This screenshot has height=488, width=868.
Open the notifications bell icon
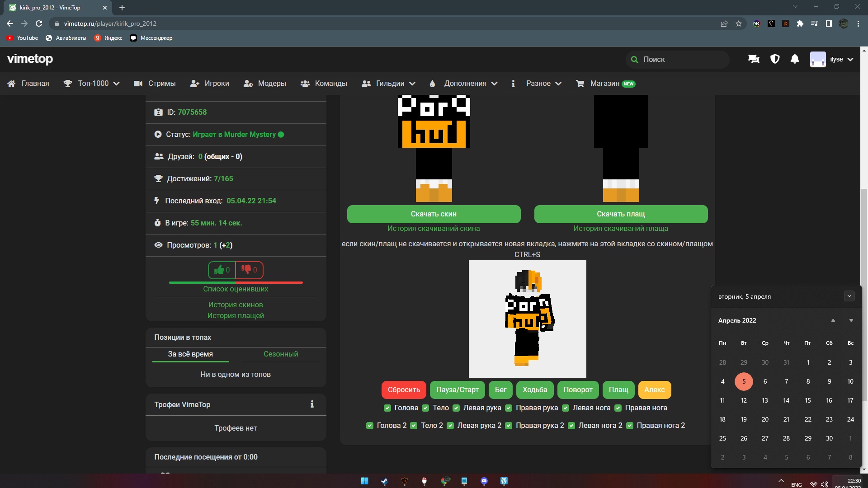pyautogui.click(x=795, y=59)
